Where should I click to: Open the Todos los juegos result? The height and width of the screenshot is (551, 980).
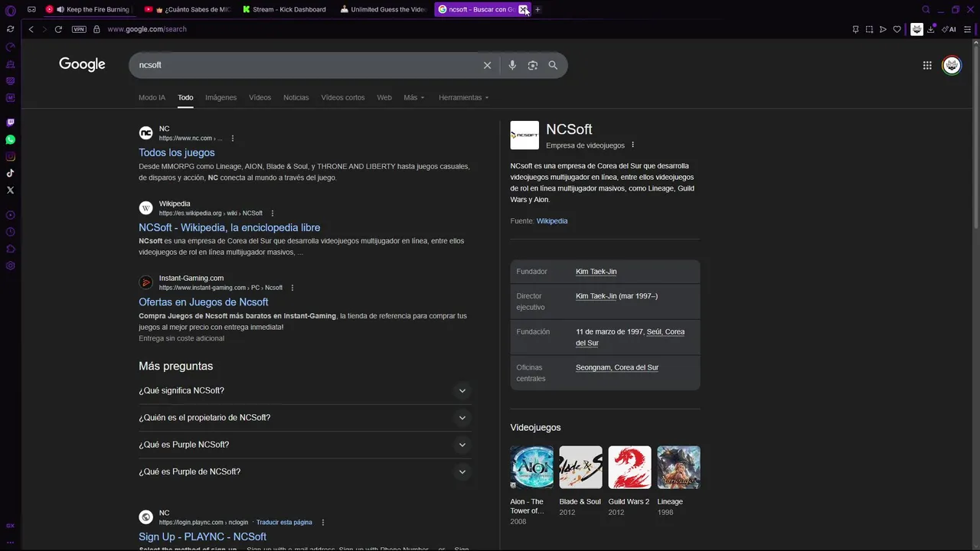pyautogui.click(x=177, y=152)
